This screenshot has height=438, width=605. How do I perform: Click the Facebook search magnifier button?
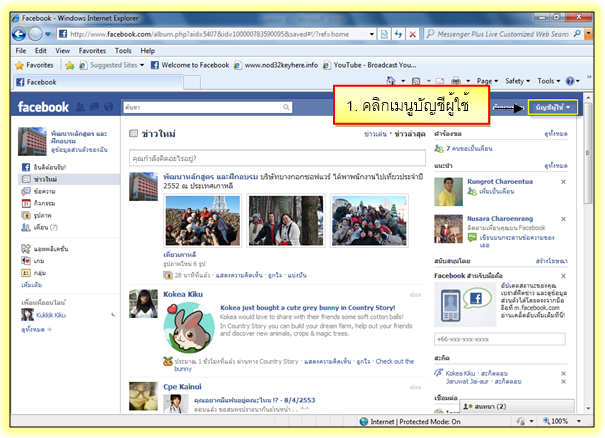click(x=286, y=107)
